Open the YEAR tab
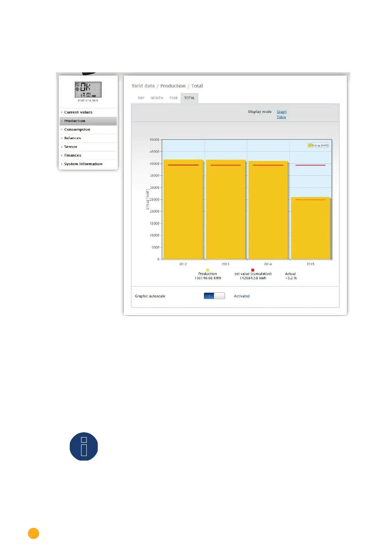Screen dimensions: 392x554 (x=173, y=98)
